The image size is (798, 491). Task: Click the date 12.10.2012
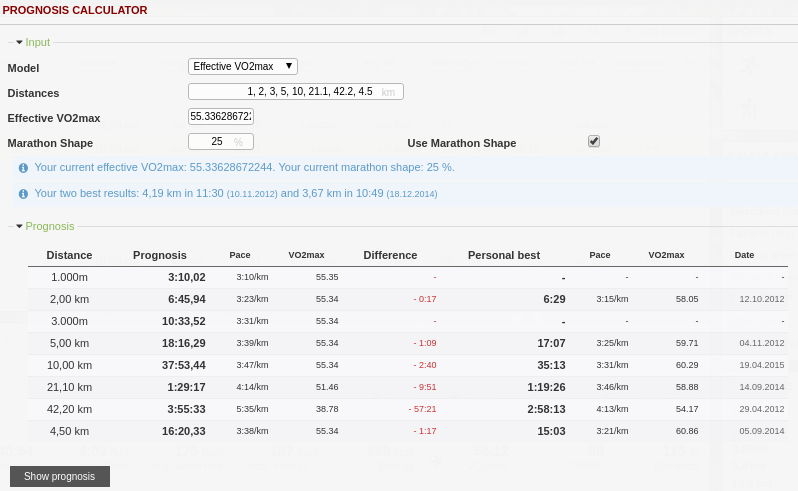coord(762,299)
